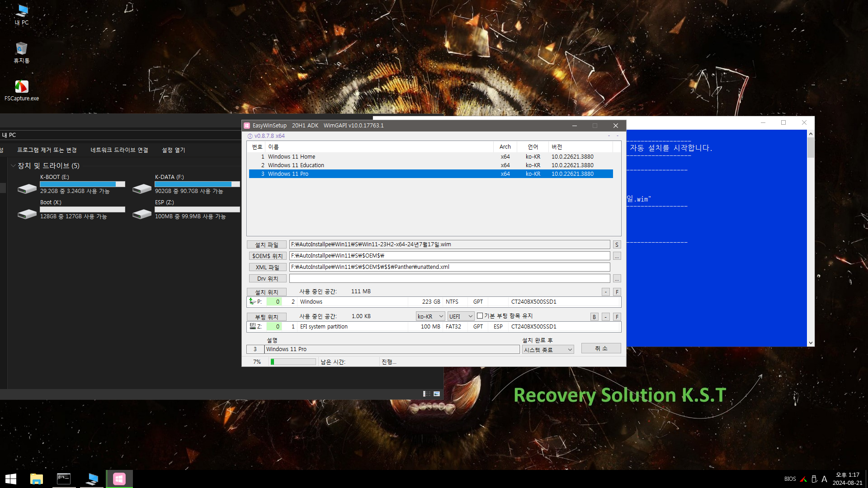Click the EasyWinSetup title bar app icon
Viewport: 868px width, 488px height.
[247, 126]
